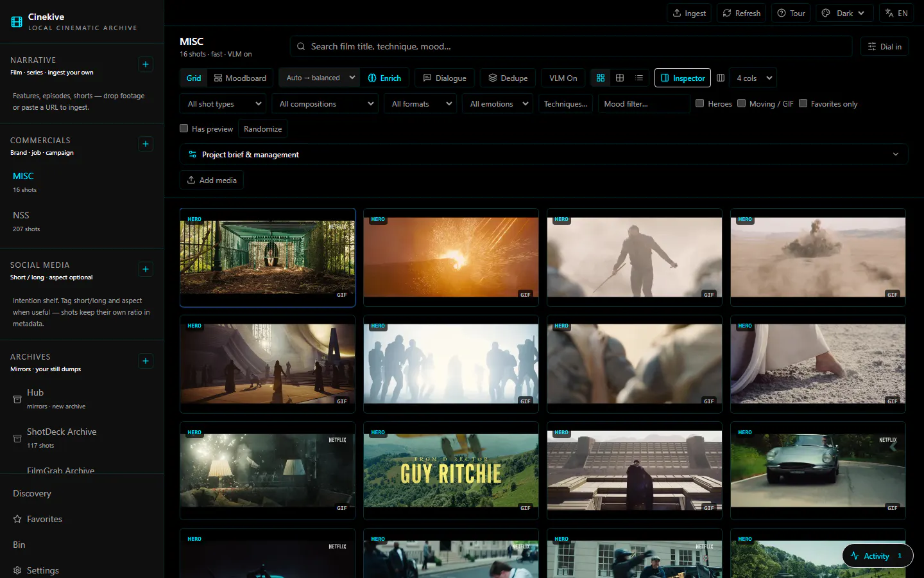Screen dimensions: 924x578
Task: Click the Activity pulse icon
Action: point(855,556)
